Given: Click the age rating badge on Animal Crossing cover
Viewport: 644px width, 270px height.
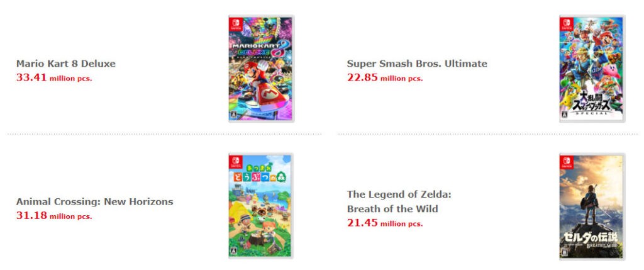Looking at the screenshot, I should click(x=234, y=252).
